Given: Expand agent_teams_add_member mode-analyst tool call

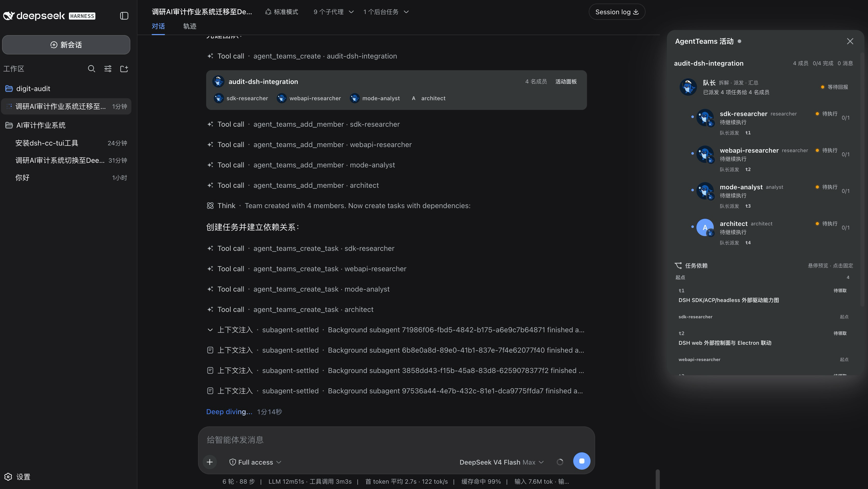Looking at the screenshot, I should click(301, 165).
